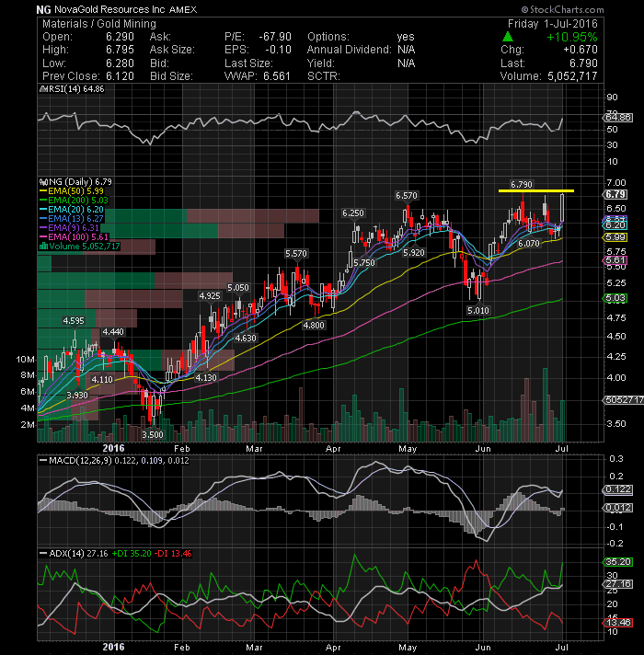Select the purple EMA(9) 6.31 legend entry
Image resolution: width=644 pixels, height=655 pixels.
click(69, 227)
